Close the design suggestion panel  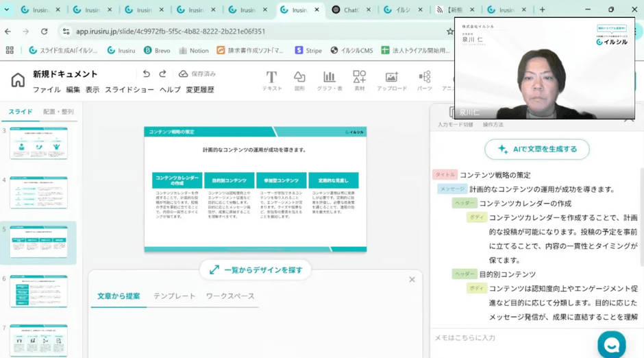coord(412,279)
